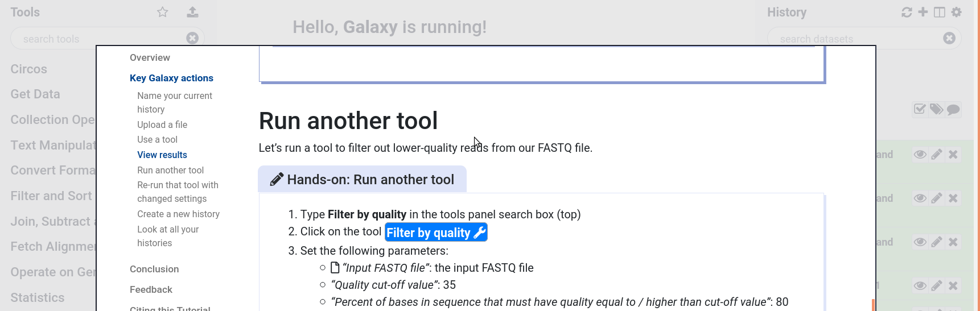Viewport: 980px width, 311px height.
Task: Click the history tags icon
Action: 936,109
